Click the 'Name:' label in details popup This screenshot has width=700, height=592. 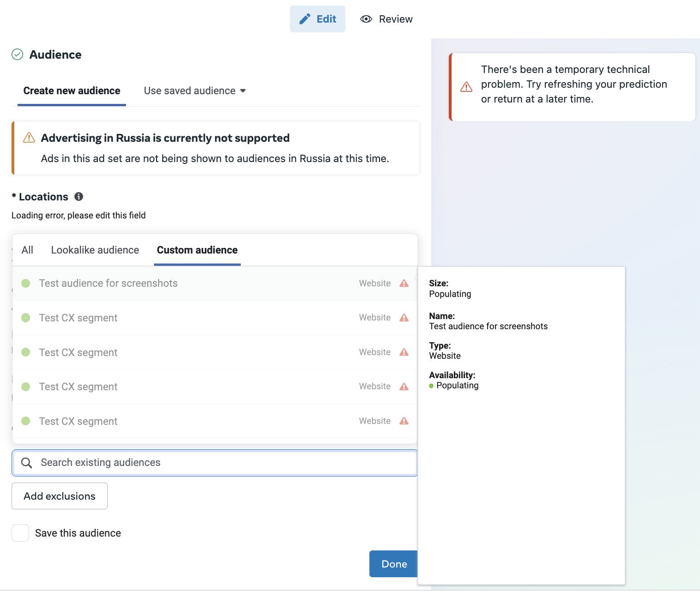(442, 316)
